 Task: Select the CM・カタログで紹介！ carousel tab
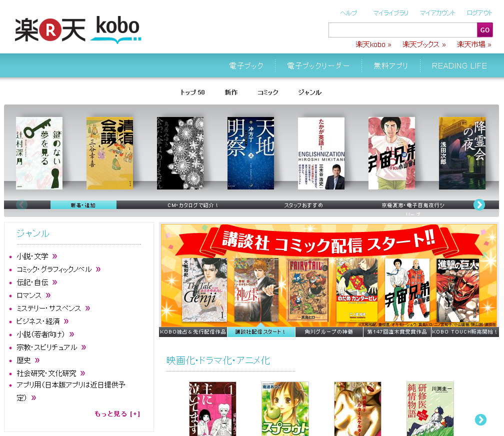pyautogui.click(x=193, y=205)
